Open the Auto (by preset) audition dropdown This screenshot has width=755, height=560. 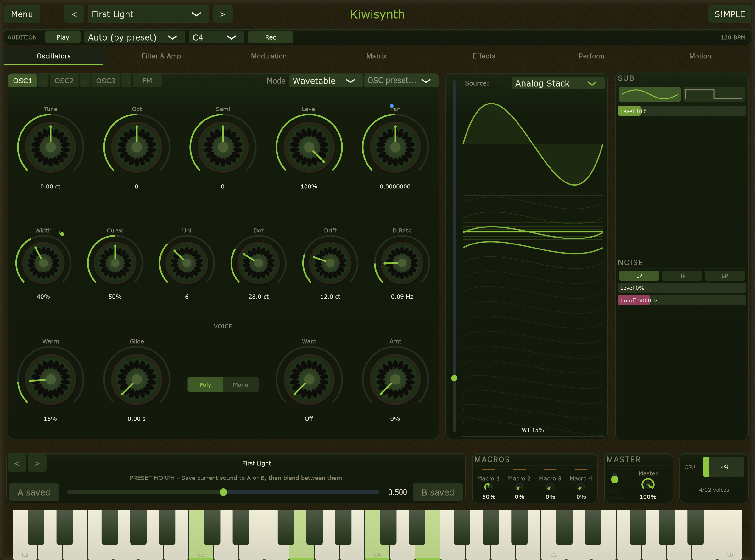tap(135, 37)
